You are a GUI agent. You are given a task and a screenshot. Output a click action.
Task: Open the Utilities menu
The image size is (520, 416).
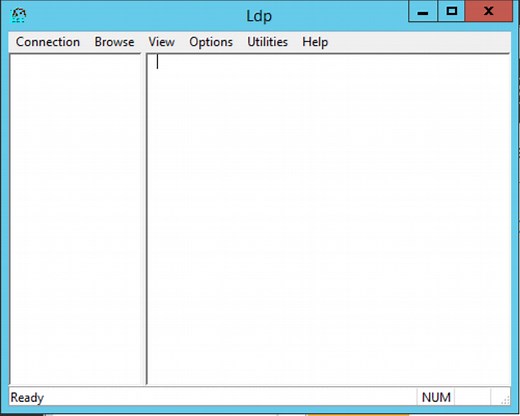pyautogui.click(x=267, y=42)
